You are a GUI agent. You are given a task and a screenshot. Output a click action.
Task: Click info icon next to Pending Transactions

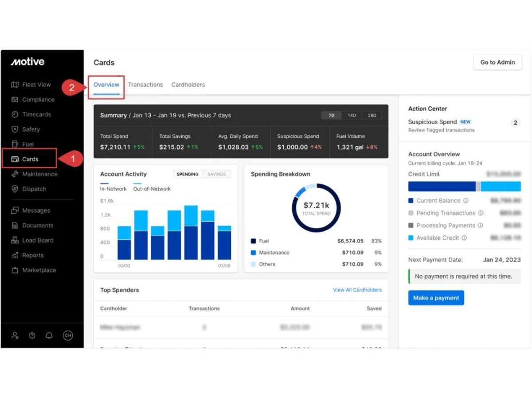click(x=481, y=213)
